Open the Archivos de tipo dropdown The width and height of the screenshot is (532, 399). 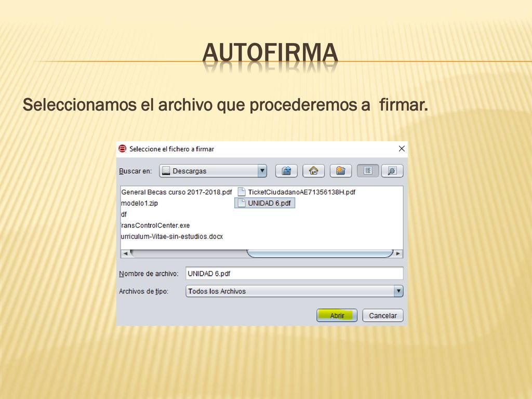point(295,291)
